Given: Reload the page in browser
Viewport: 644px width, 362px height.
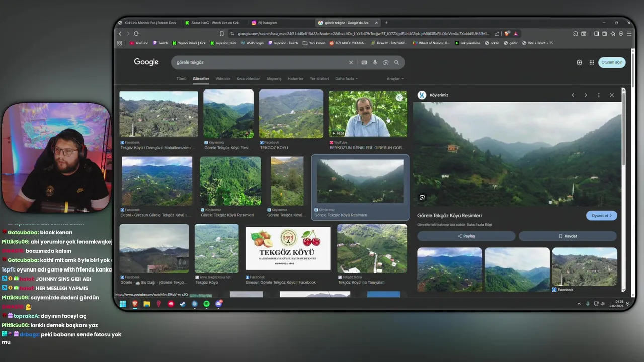Looking at the screenshot, I should [136, 33].
